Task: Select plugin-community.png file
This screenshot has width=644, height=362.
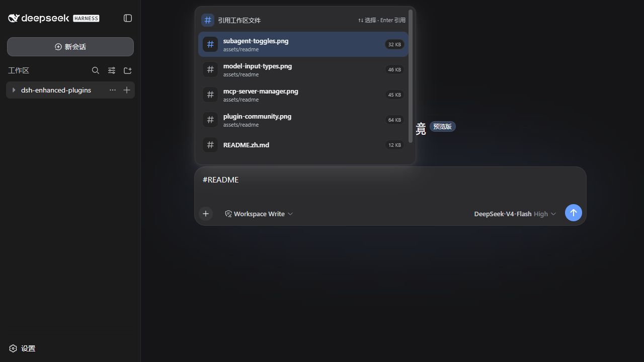Action: 303,120
